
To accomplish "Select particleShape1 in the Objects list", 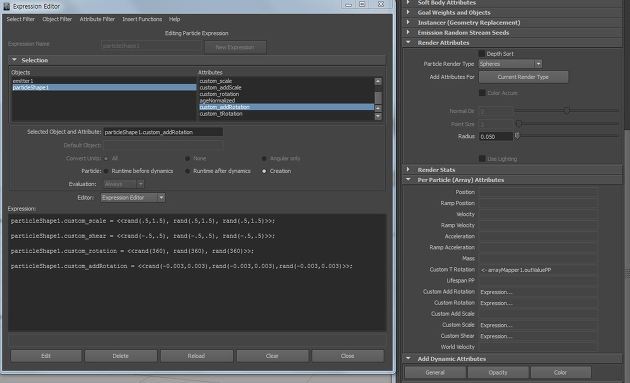I will tap(104, 87).
